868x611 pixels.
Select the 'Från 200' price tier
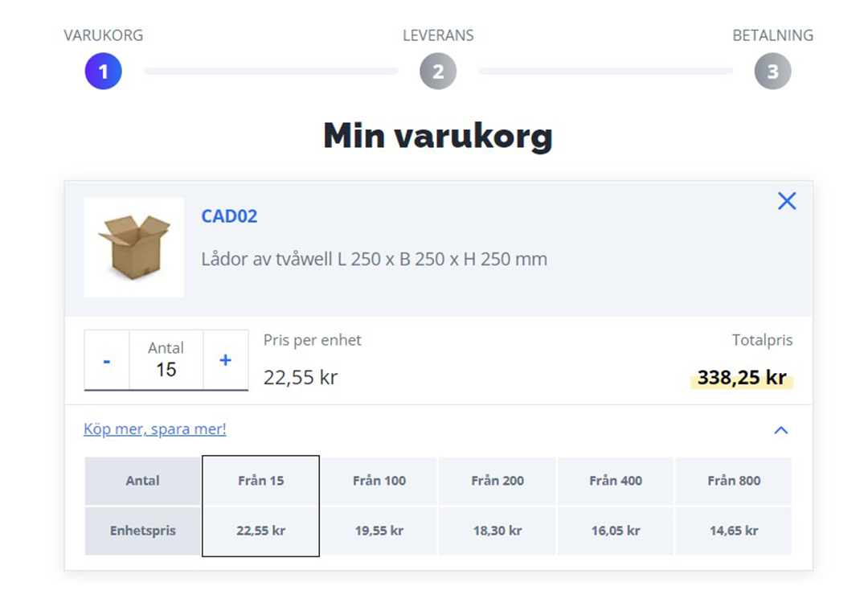(497, 481)
